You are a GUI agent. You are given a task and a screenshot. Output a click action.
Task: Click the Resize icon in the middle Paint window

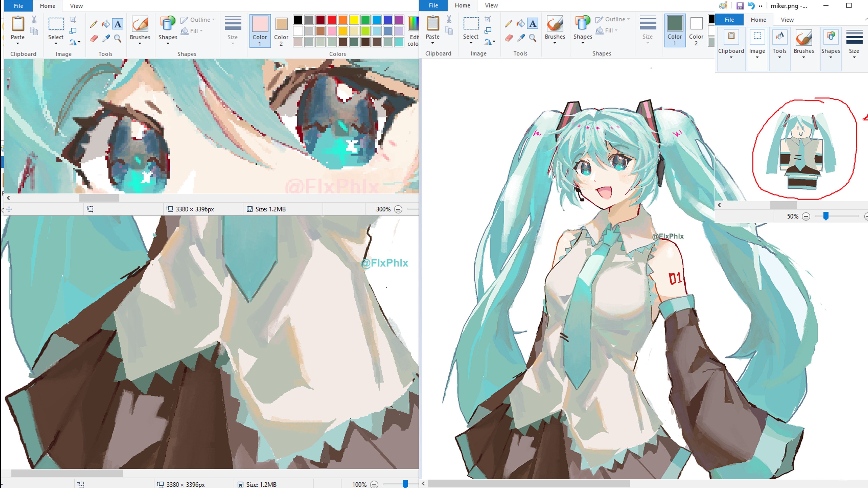[x=488, y=31]
